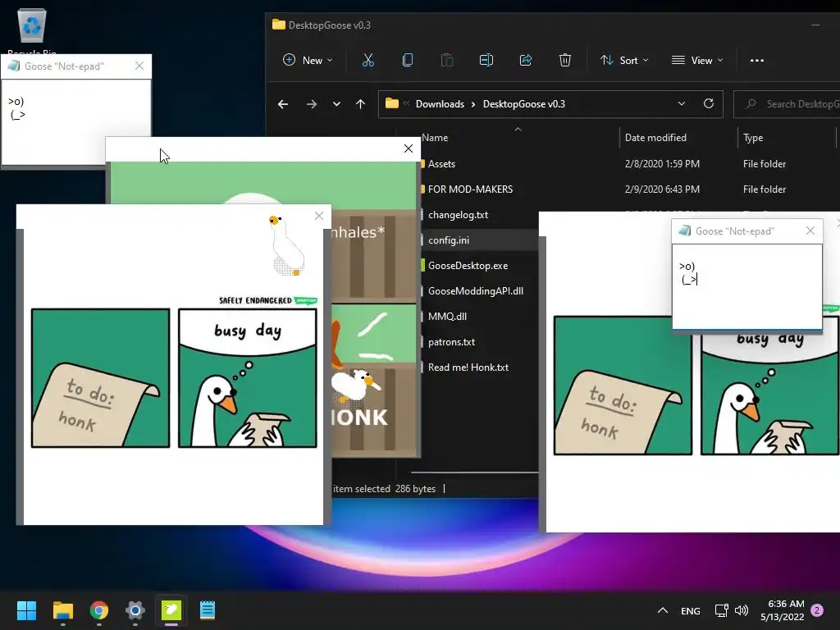The width and height of the screenshot is (840, 630).
Task: Click the Paste clipboard icon in File Explorer
Action: coord(447,60)
